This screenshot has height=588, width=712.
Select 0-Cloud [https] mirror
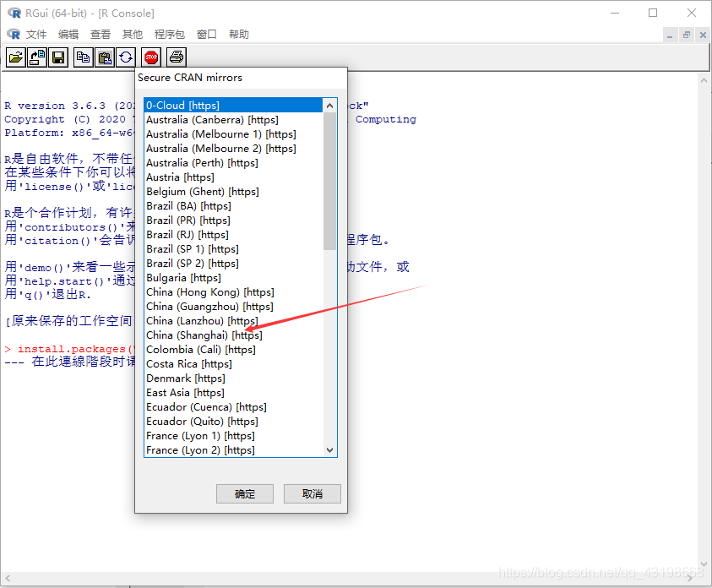click(233, 106)
